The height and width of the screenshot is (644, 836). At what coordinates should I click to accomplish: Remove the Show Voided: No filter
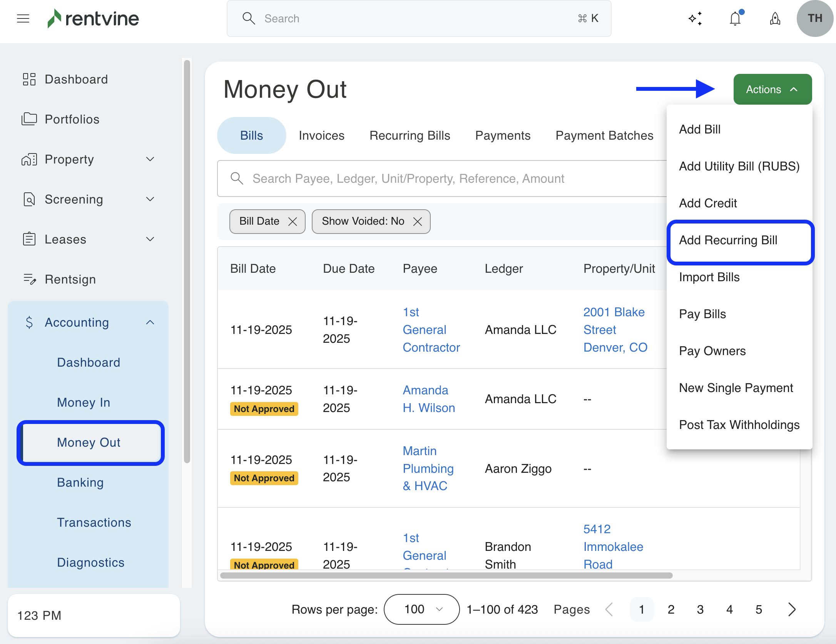coord(418,222)
